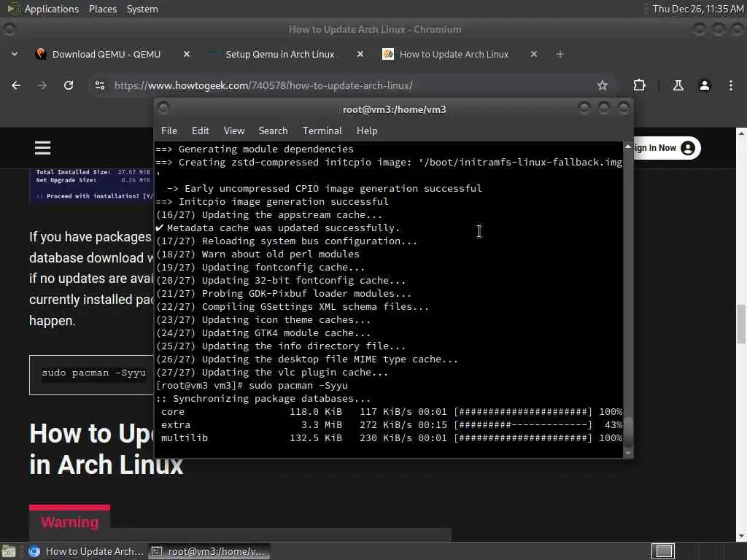Click the 'core' database progress line
The width and height of the screenshot is (747, 560).
click(391, 412)
